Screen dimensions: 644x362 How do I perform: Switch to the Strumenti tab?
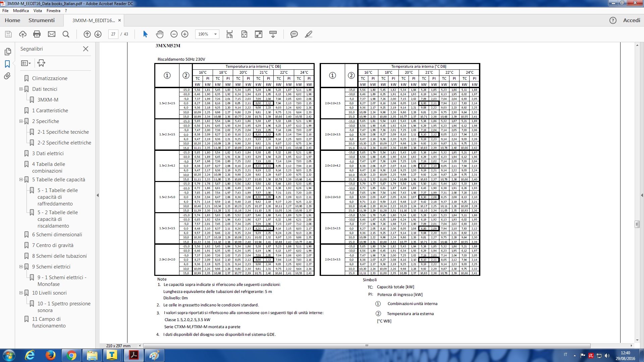click(x=42, y=20)
